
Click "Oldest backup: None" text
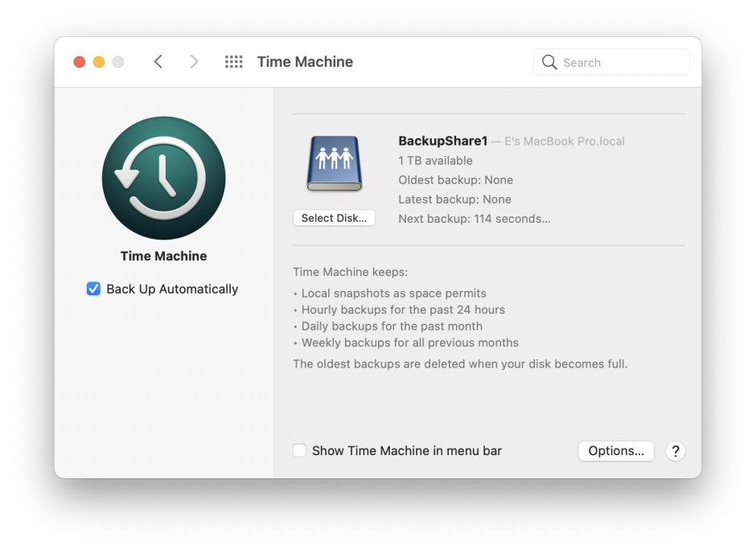[456, 180]
